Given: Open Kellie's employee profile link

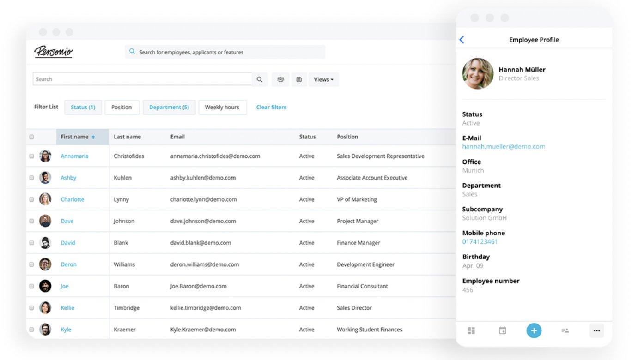Looking at the screenshot, I should [x=67, y=308].
